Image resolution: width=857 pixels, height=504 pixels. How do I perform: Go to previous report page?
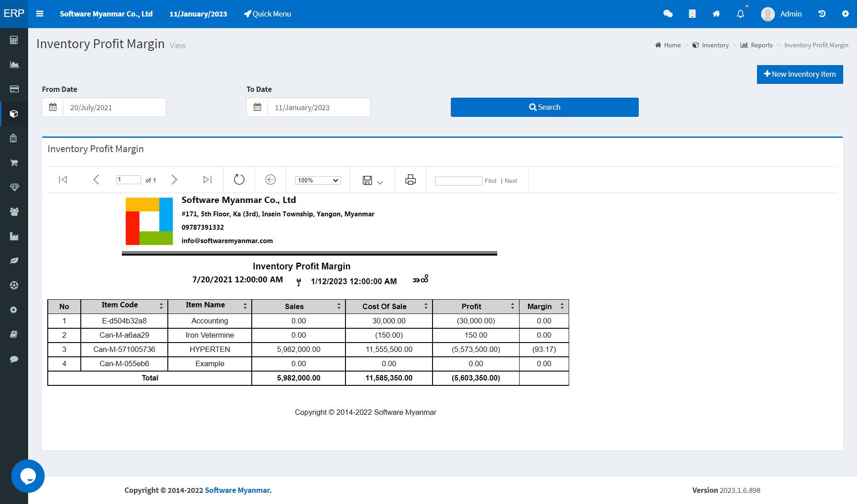(x=96, y=179)
